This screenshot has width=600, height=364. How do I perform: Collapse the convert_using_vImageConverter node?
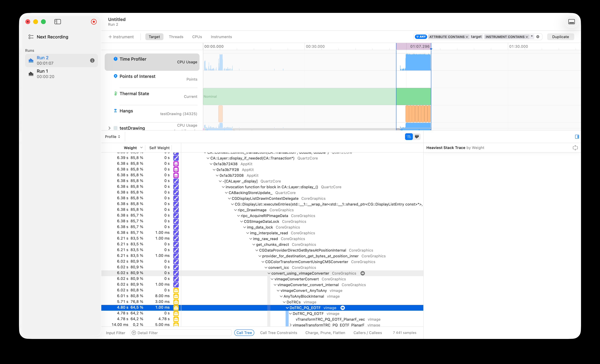pos(269,273)
